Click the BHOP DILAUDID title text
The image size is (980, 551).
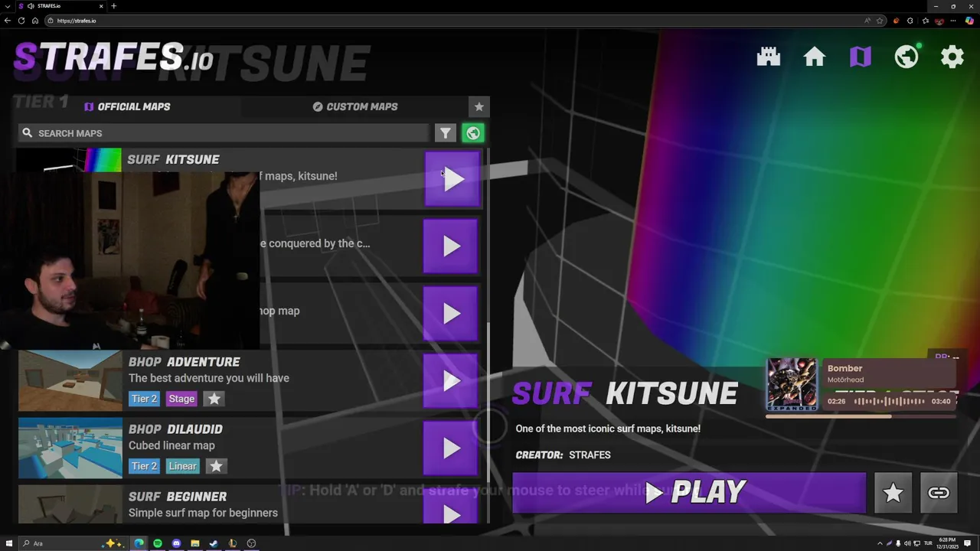175,429
